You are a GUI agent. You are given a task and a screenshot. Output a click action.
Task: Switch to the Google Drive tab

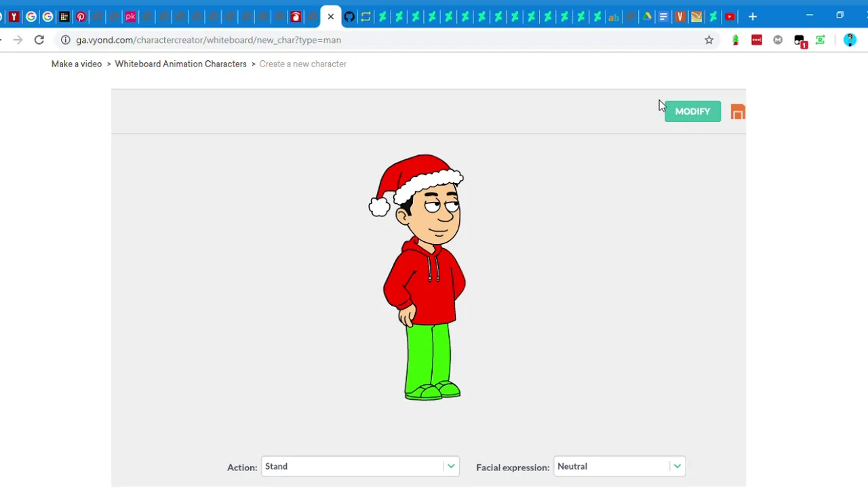click(647, 16)
